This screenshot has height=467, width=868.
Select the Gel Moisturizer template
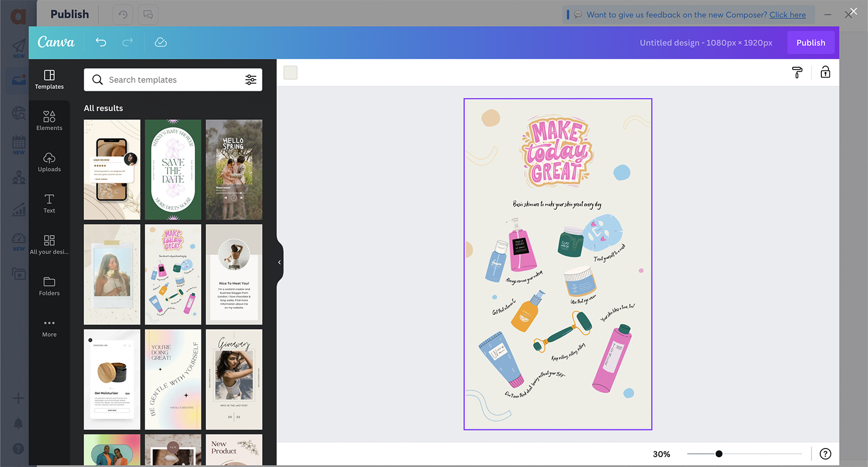(112, 380)
